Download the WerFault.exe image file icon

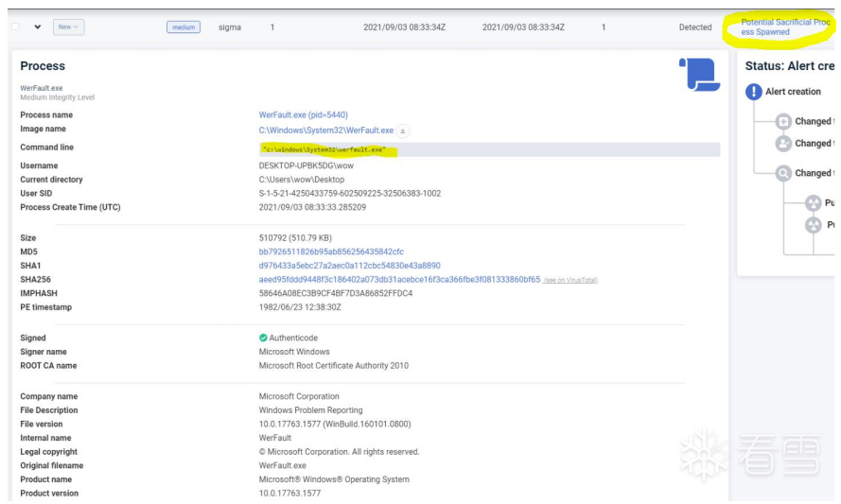pos(403,130)
